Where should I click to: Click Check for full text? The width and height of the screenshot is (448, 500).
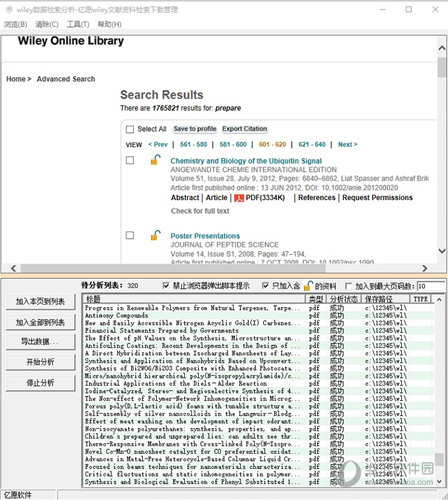point(200,211)
